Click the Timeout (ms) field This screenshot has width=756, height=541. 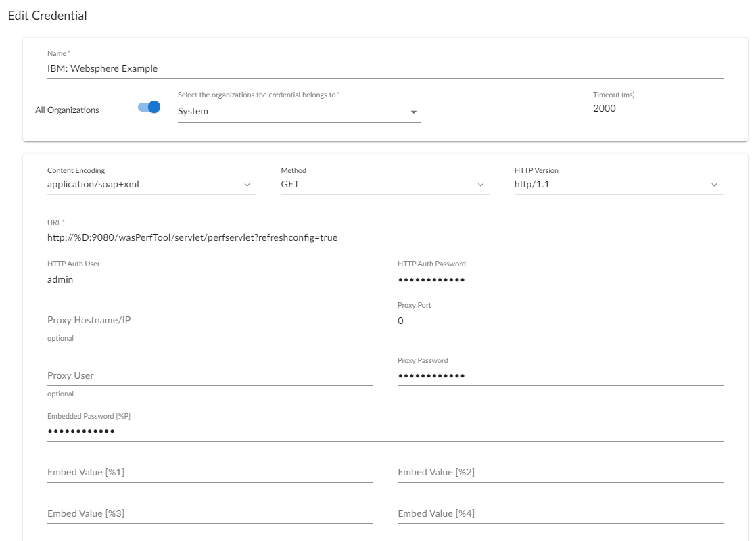[x=647, y=108]
